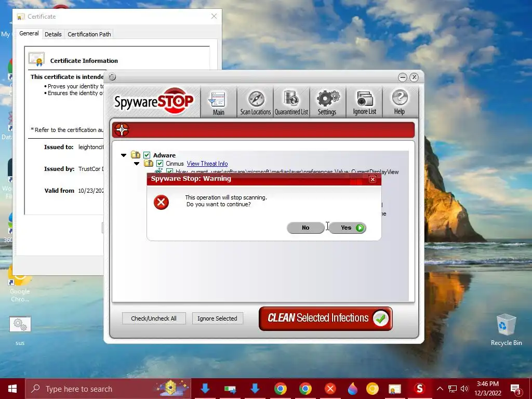Close the Spyware Stop Warning dialog
Screen dimensions: 532x399
[x=373, y=179]
